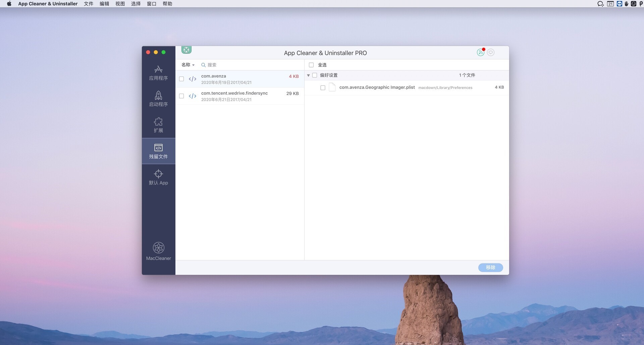644x345 pixels.
Task: Click the code icon beside com.avenza
Action: point(193,79)
